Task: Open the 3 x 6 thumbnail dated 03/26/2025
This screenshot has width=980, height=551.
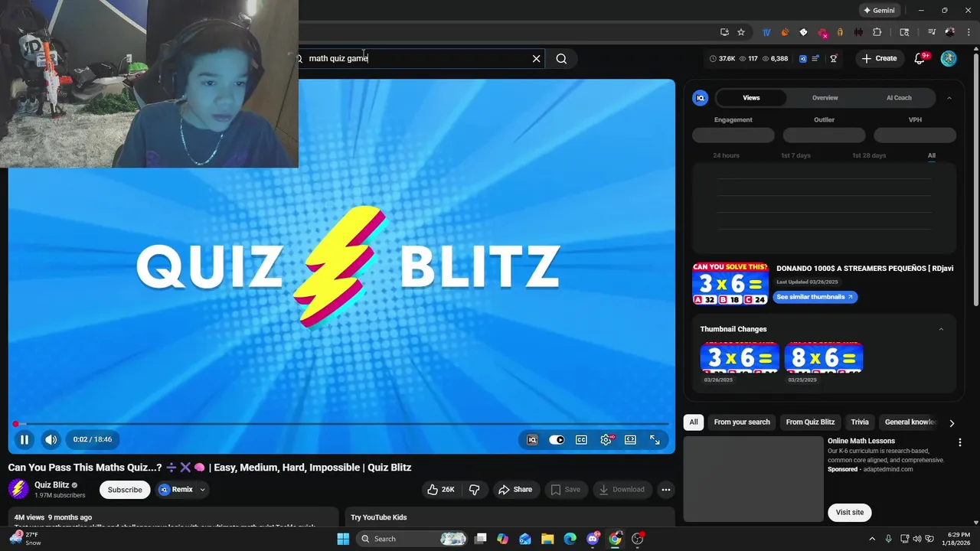Action: click(740, 358)
